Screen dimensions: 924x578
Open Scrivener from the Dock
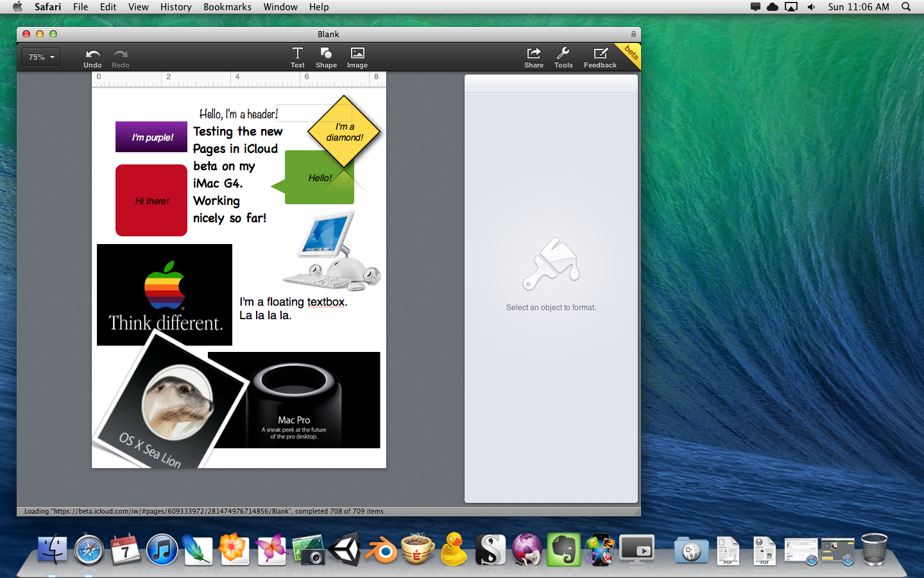click(x=491, y=550)
